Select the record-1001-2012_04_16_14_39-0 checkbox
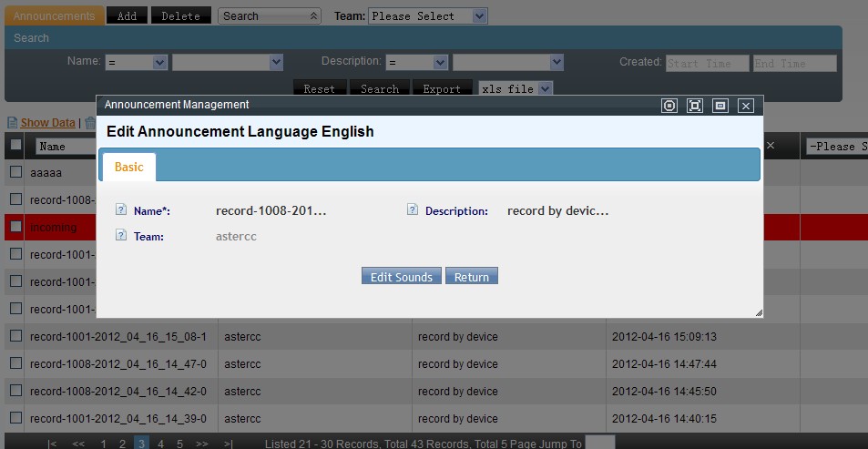 point(15,418)
